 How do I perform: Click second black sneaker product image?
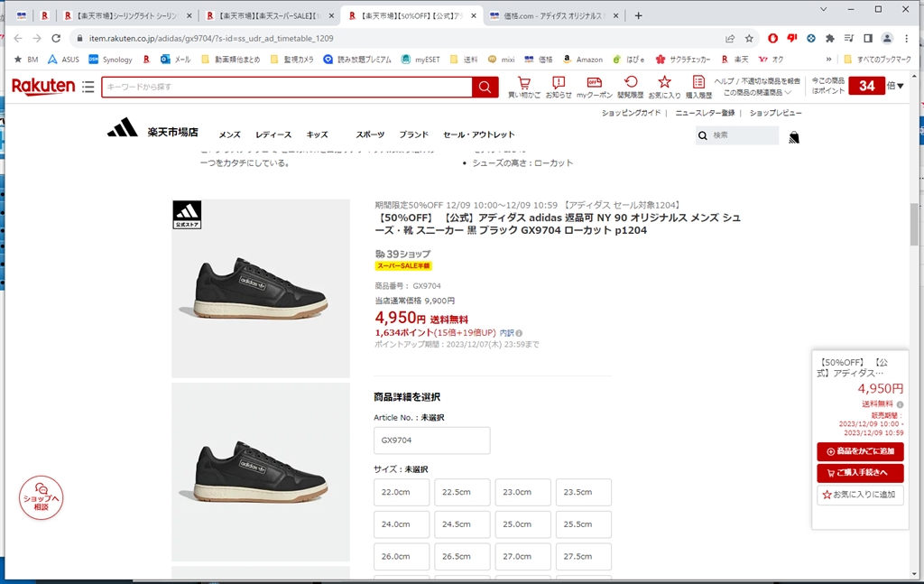(x=261, y=472)
